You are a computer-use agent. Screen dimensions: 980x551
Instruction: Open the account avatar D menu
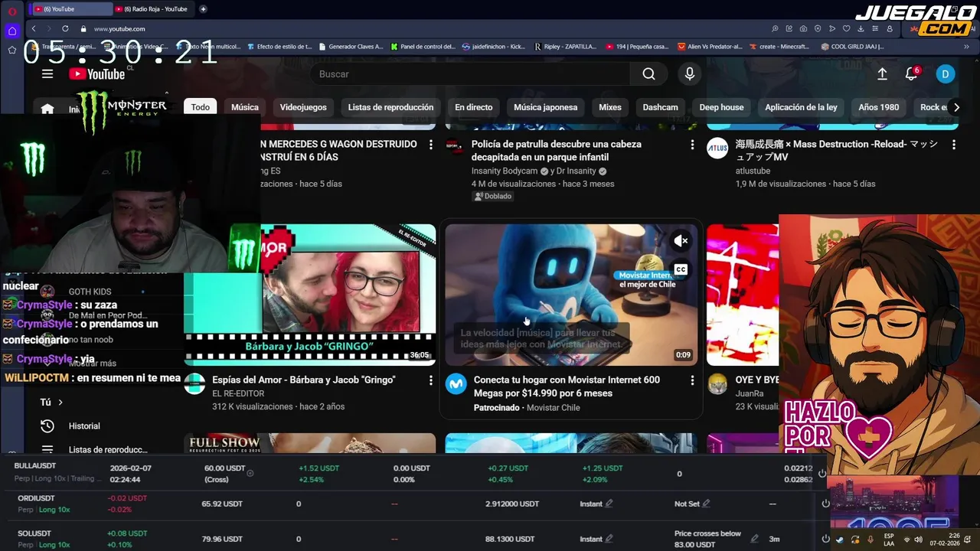point(945,74)
